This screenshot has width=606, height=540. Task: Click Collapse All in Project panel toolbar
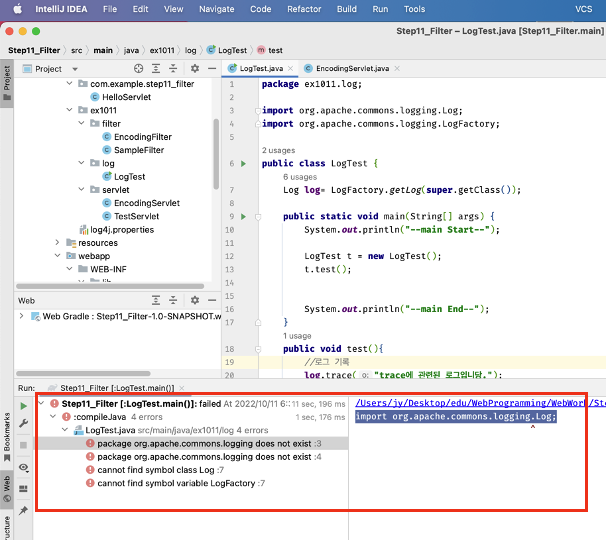pyautogui.click(x=173, y=69)
